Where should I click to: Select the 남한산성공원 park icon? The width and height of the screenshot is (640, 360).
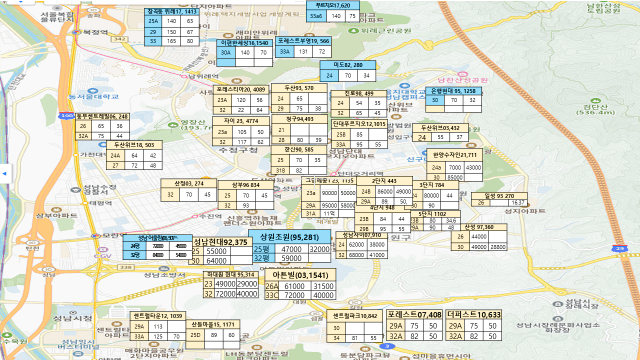(x=462, y=74)
